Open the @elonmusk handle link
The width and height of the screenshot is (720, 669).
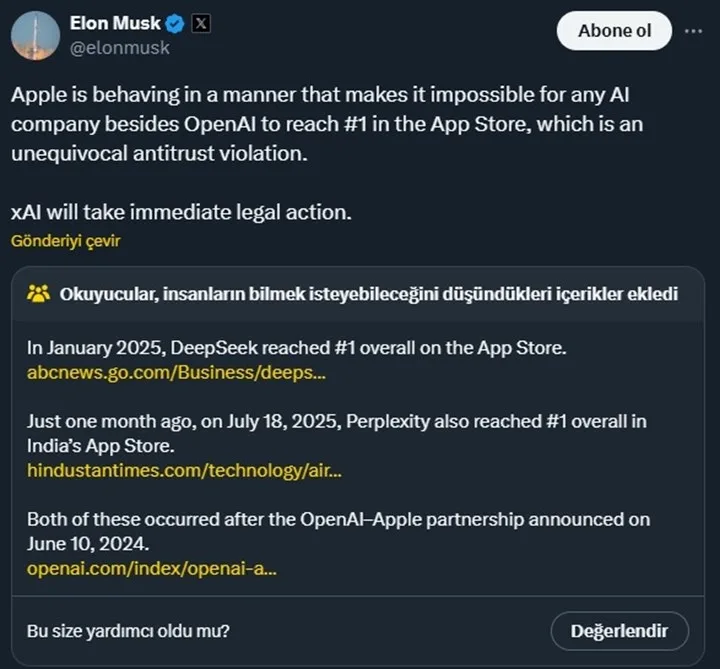(119, 48)
